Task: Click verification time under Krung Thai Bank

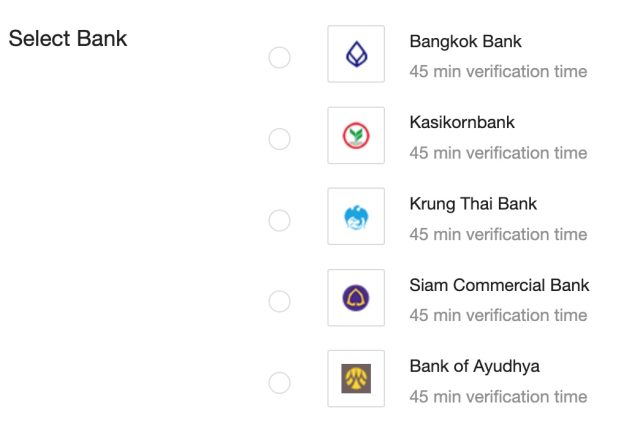Action: tap(498, 234)
